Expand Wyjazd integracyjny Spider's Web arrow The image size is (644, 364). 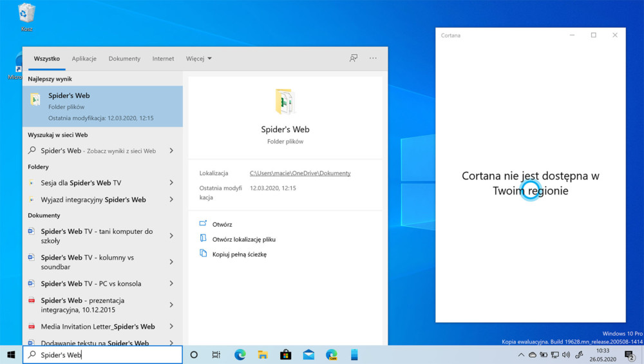[171, 200]
